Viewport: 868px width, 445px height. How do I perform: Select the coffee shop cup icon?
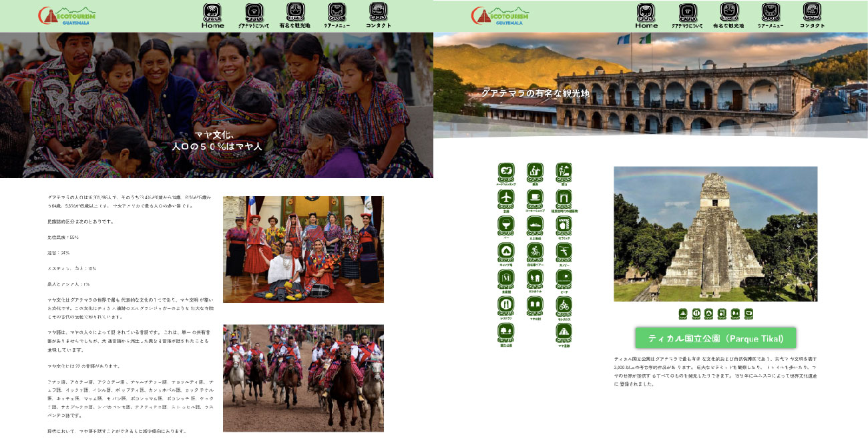pyautogui.click(x=535, y=198)
